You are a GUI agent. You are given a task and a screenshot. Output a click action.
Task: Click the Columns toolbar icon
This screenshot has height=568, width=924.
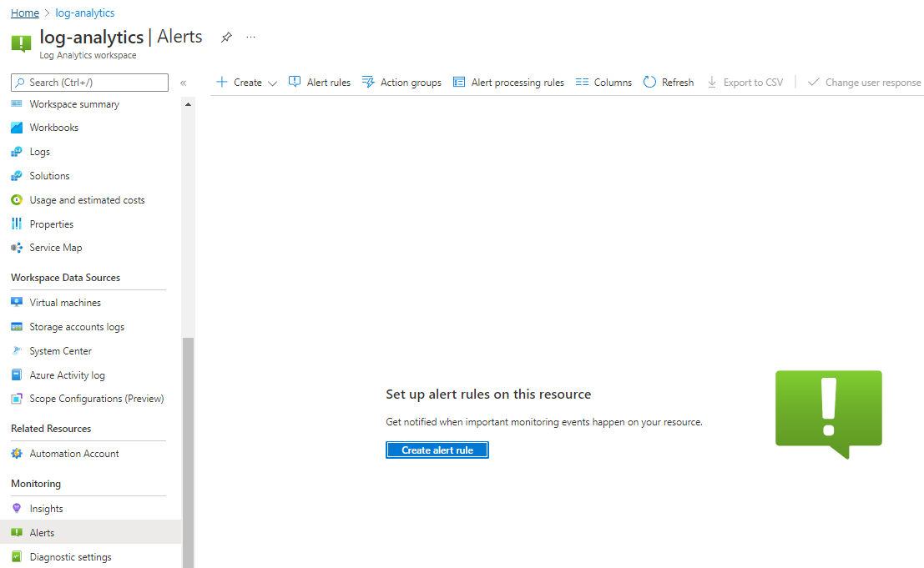[x=583, y=82]
